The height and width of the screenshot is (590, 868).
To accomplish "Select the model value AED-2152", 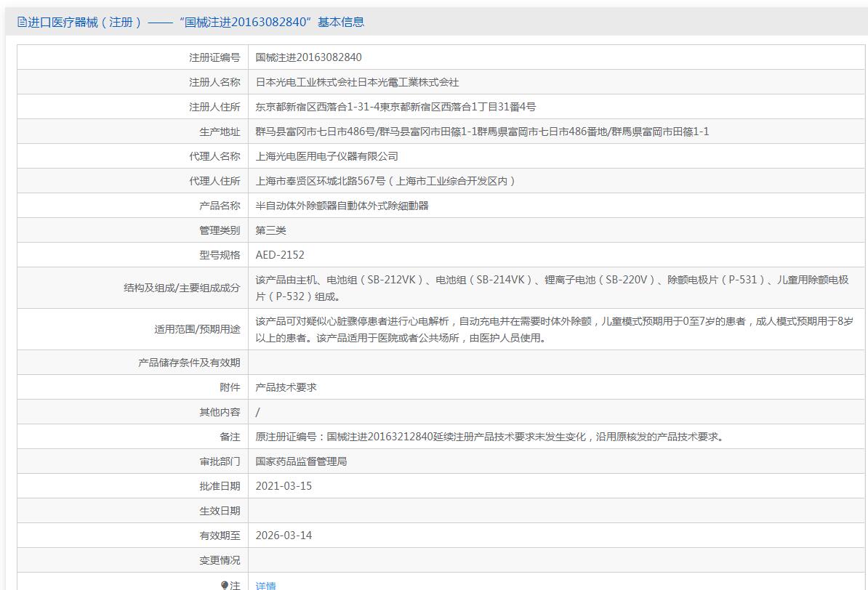I will 280,255.
